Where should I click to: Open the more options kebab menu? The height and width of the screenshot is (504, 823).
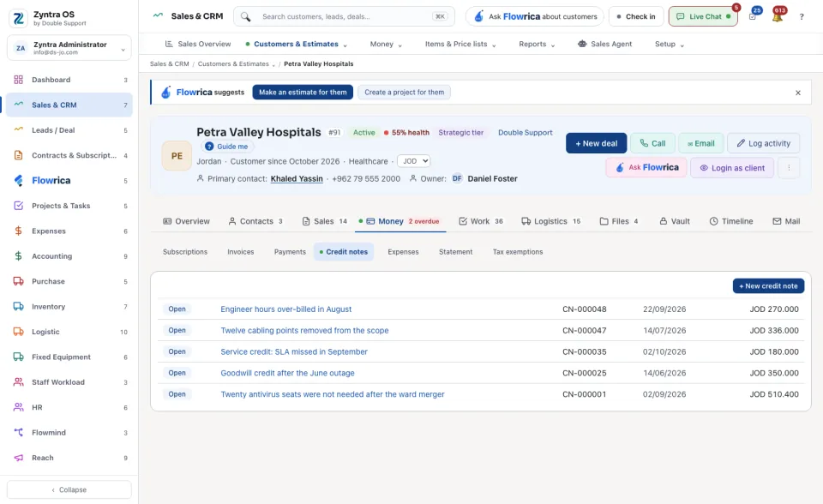coord(789,168)
